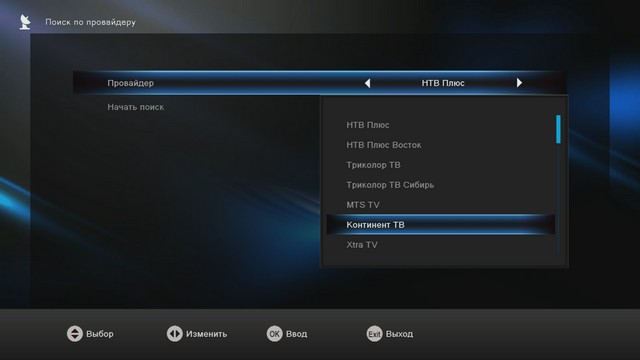Viewport: 640px width, 360px height.
Task: Choose MTS TV provider entry
Action: [x=363, y=205]
